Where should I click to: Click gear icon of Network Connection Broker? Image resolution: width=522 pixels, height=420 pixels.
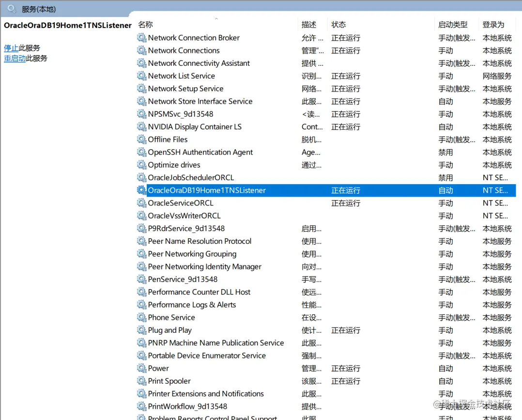(x=141, y=38)
